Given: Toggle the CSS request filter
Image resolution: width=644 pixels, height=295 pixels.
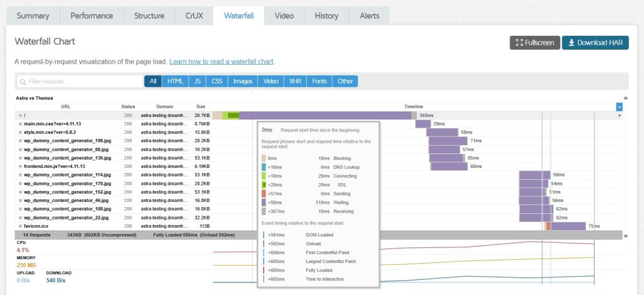Looking at the screenshot, I should (217, 81).
